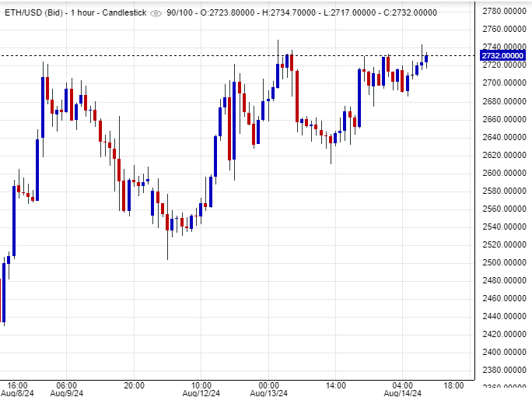
Task: Open the Candlestick chart type label
Action: click(126, 12)
